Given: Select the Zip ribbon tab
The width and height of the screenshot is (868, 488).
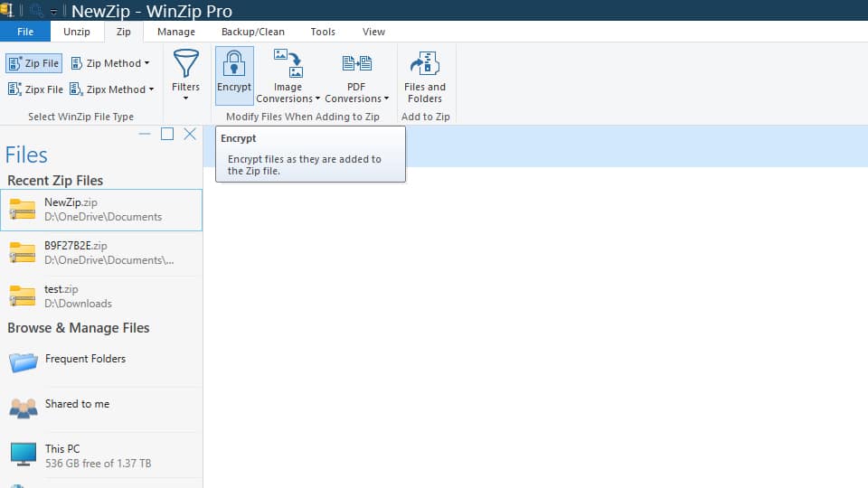Looking at the screenshot, I should [124, 32].
